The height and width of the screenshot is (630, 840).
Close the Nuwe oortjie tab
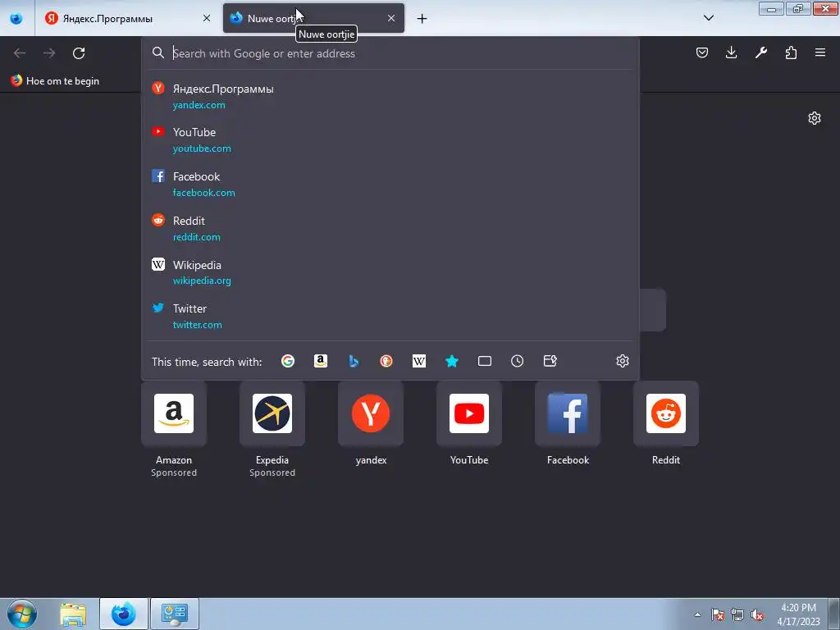tap(391, 18)
